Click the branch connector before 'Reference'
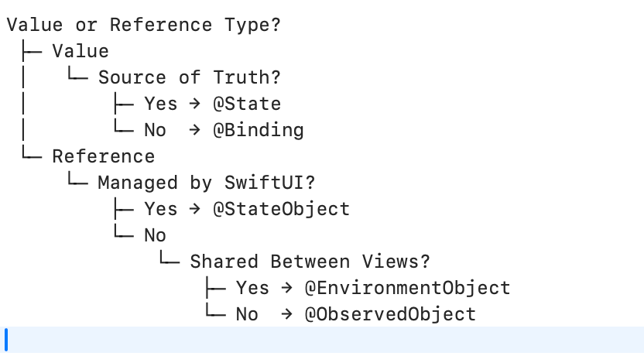 pyautogui.click(x=32, y=153)
